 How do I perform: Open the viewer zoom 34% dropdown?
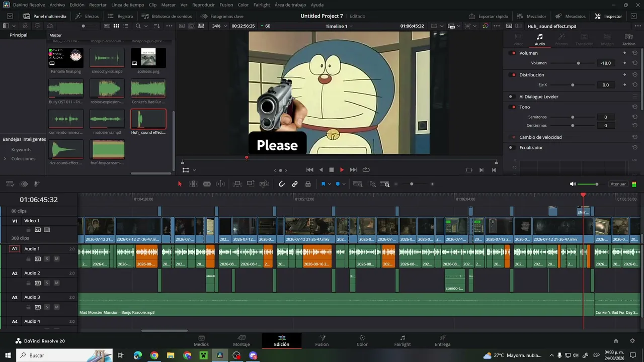coord(219,26)
